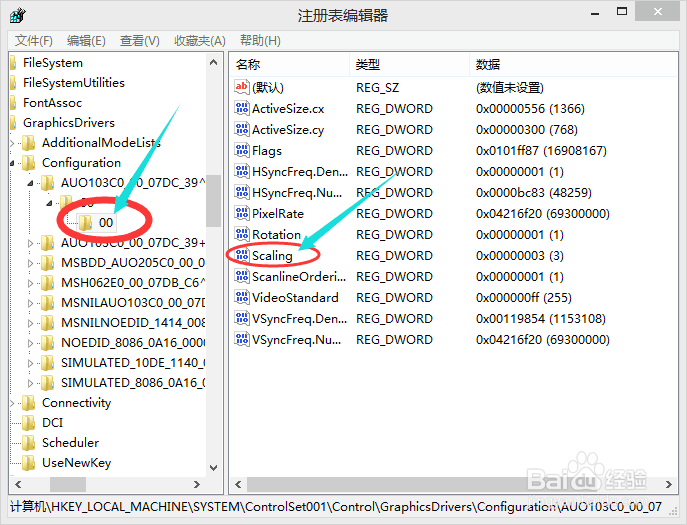687x525 pixels.
Task: Open the 文件(F) menu
Action: click(x=33, y=41)
